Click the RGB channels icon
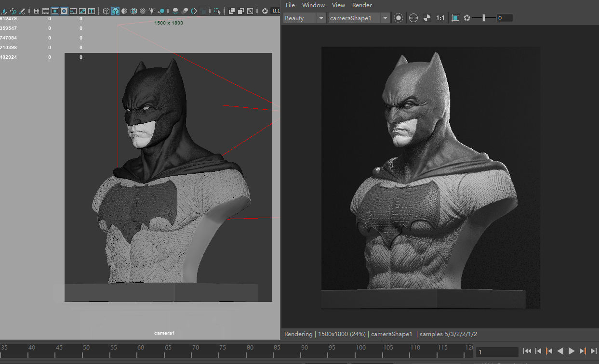The width and height of the screenshot is (599, 364). point(413,18)
